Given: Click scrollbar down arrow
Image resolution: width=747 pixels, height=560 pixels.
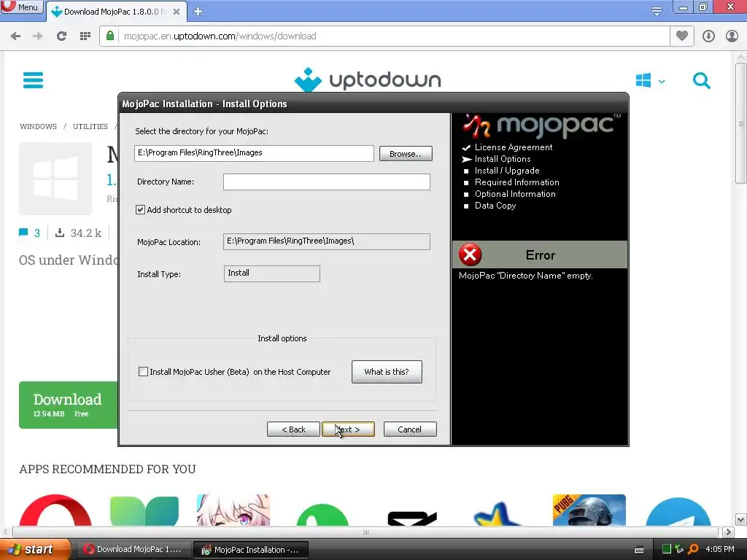Looking at the screenshot, I should point(741,519).
